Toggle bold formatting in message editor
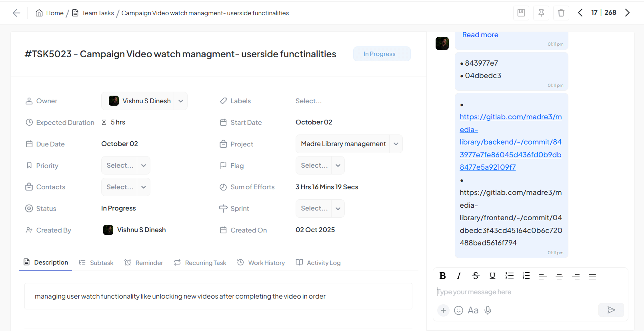The width and height of the screenshot is (644, 331). (442, 275)
